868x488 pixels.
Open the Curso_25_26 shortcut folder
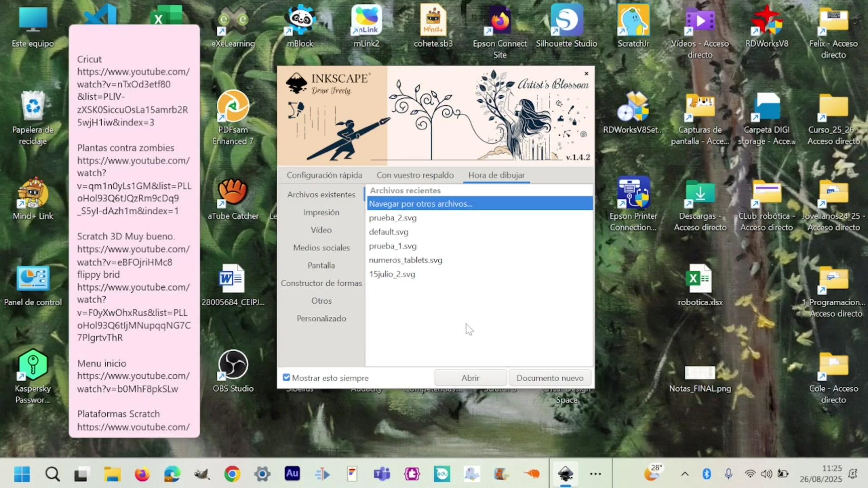click(834, 118)
